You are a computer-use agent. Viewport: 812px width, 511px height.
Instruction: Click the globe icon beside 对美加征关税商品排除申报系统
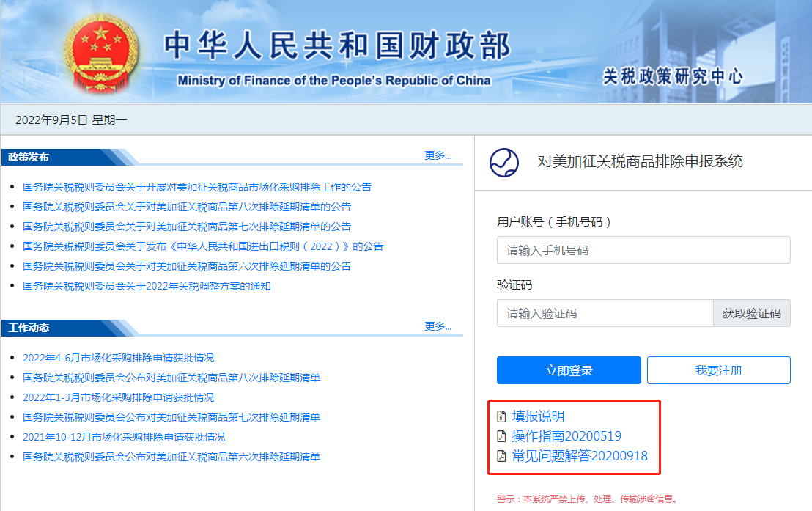click(504, 163)
